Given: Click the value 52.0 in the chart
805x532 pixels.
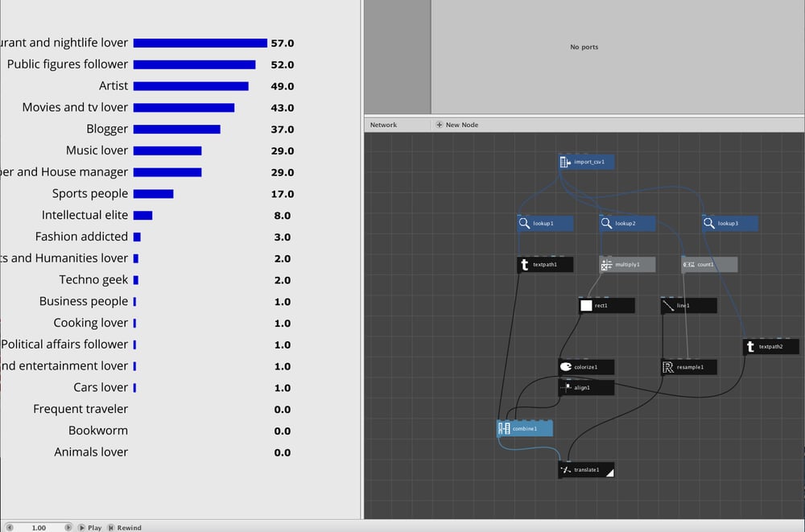Looking at the screenshot, I should [x=283, y=64].
